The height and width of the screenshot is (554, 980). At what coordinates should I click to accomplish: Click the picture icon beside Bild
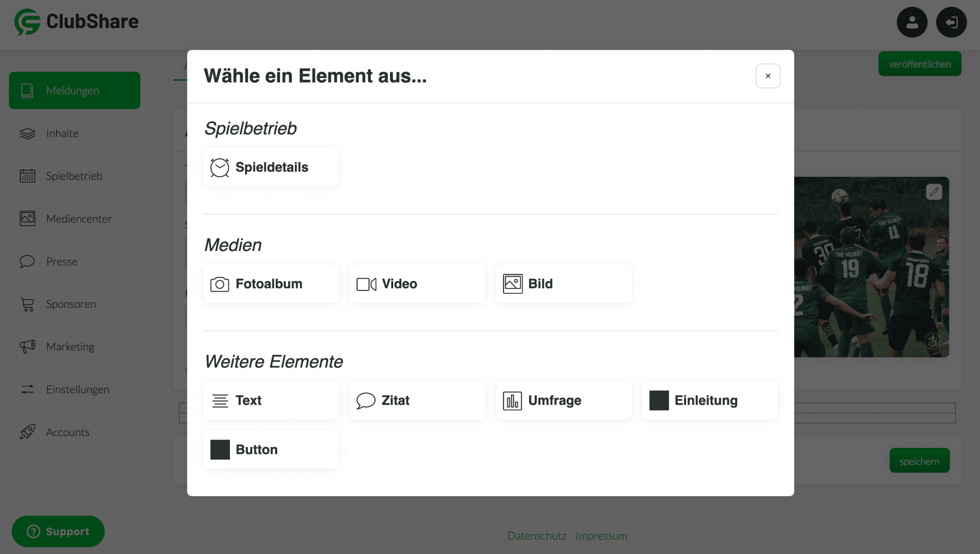click(x=513, y=284)
